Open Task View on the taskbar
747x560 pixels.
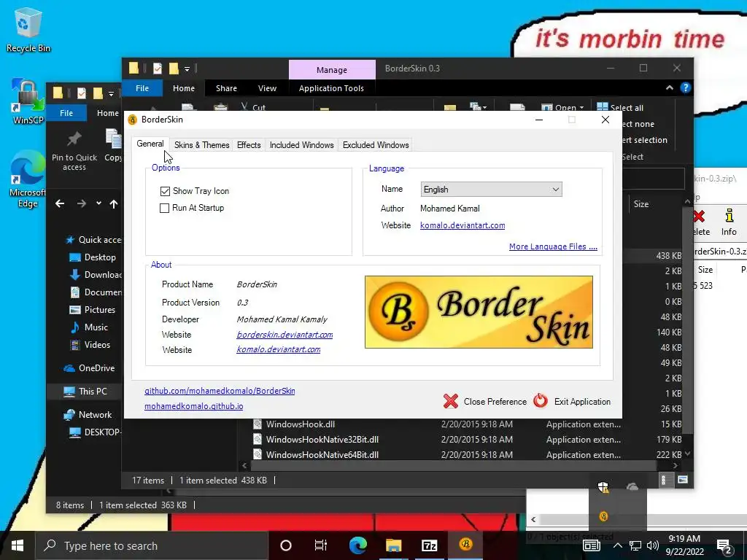[321, 545]
